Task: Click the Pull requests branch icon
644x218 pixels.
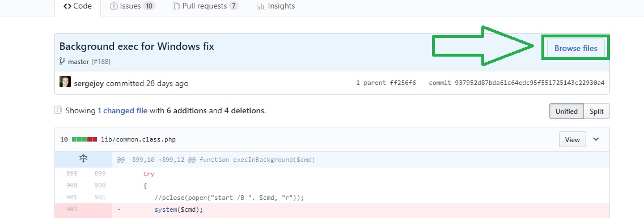Action: [x=177, y=7]
